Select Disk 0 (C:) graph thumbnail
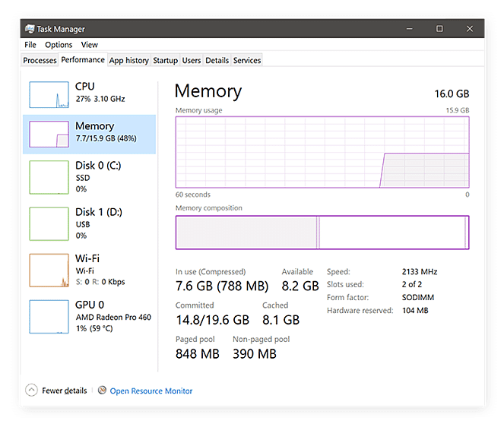504x424 pixels. [49, 177]
